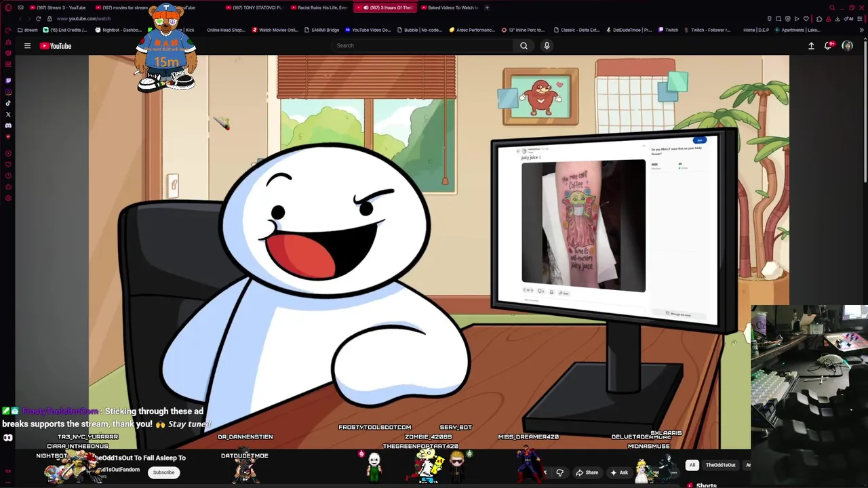868x488 pixels.
Task: Switch to the 'Stream 3 - YouTube' tab
Action: tap(58, 7)
